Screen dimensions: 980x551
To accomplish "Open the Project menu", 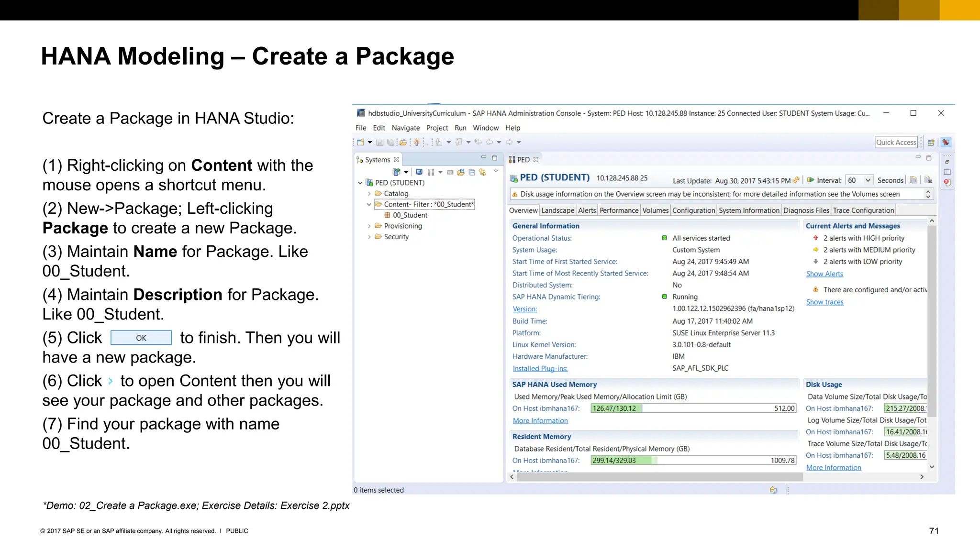I will tap(437, 128).
